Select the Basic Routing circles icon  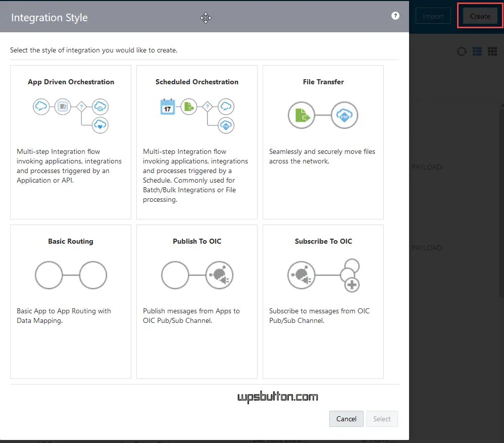pos(71,275)
